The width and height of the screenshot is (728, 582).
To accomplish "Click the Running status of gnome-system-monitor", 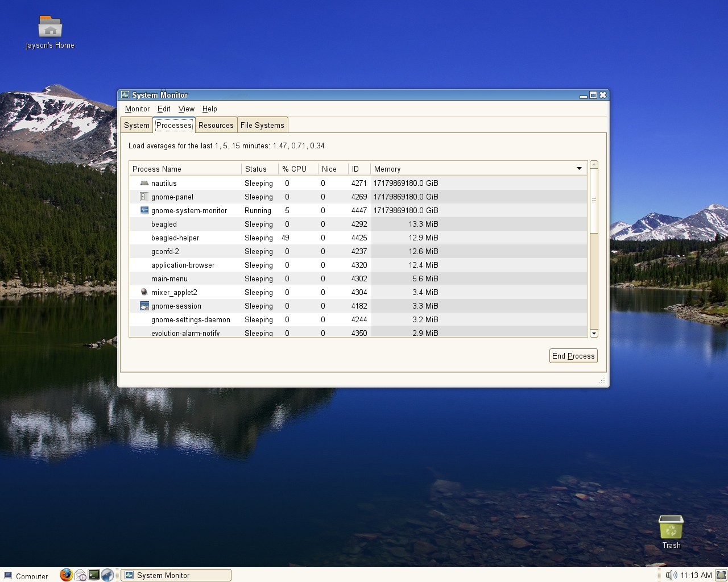I will [258, 210].
